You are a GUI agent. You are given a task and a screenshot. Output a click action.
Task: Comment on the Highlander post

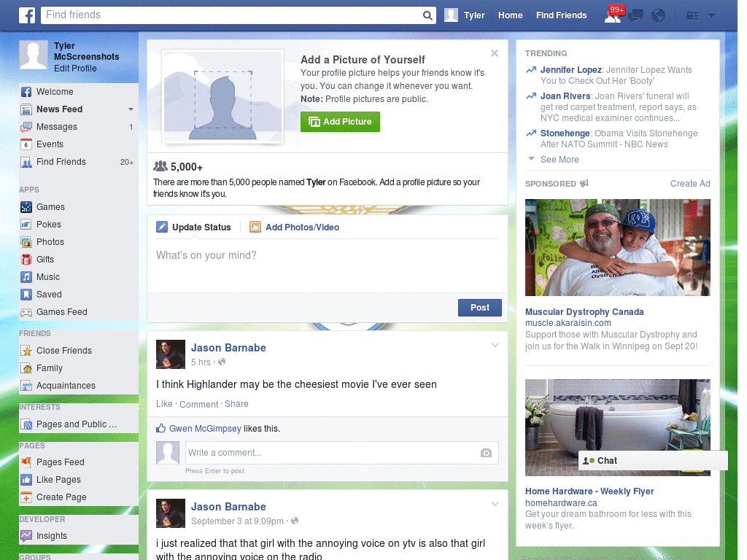(198, 404)
